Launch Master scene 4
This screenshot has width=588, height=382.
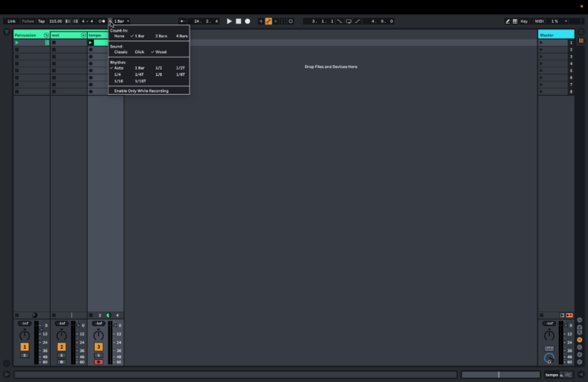click(541, 64)
